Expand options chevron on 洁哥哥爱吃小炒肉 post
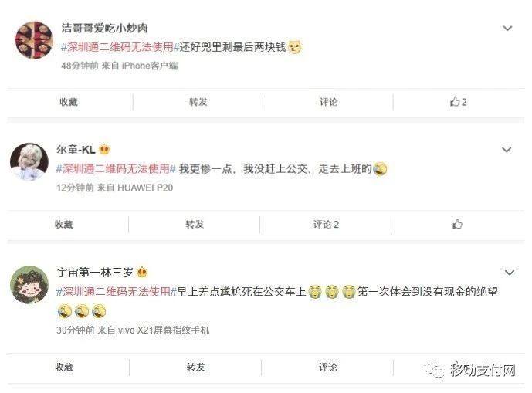 point(507,28)
